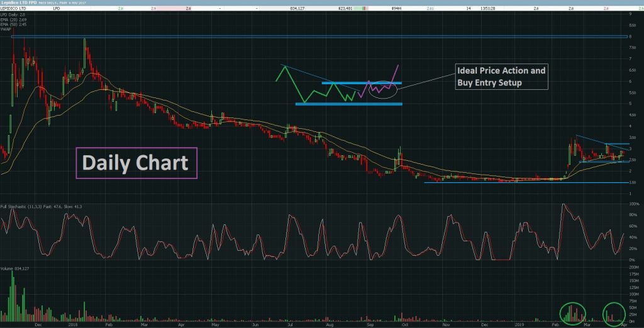The width and height of the screenshot is (644, 328).
Task: Click the 13:51:28 time cell
Action: (488, 8)
